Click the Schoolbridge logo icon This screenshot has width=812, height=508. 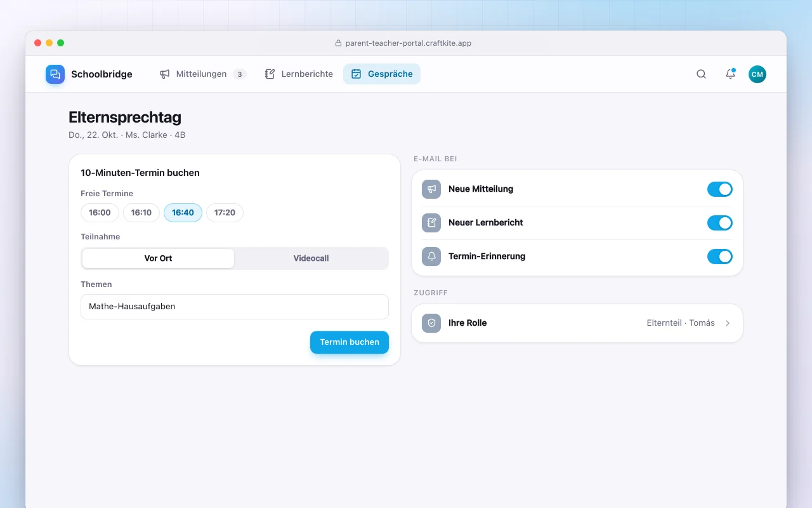coord(55,74)
